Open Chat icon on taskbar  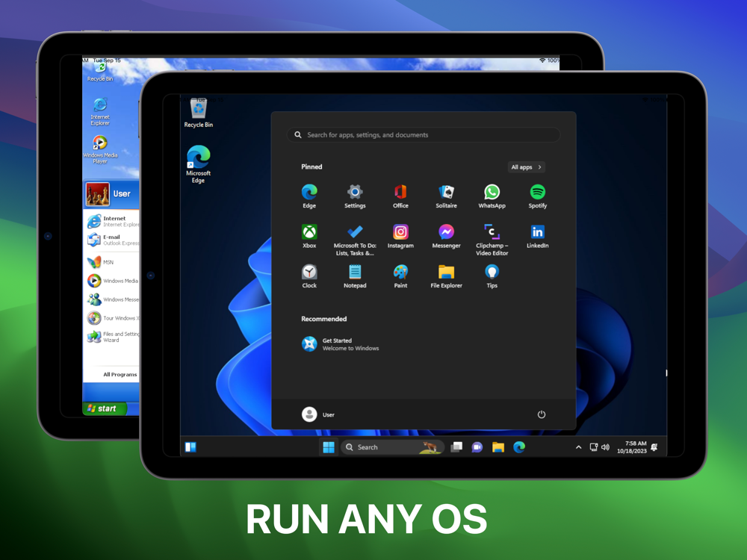point(477,447)
